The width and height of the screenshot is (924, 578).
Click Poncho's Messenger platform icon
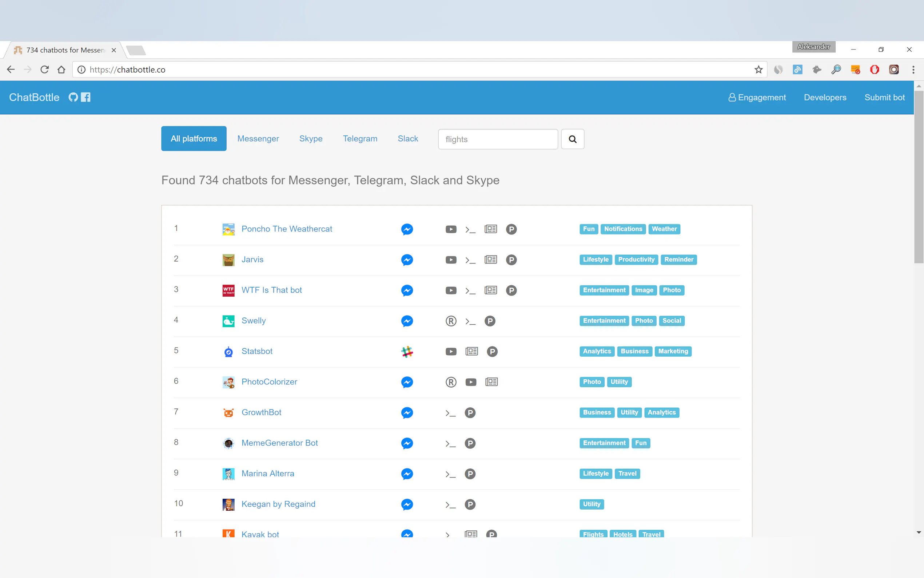click(x=407, y=229)
